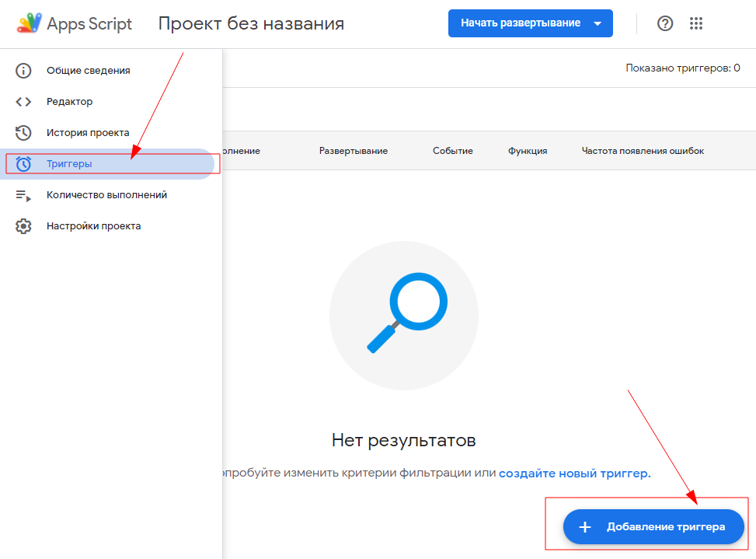Click the Apps Script logo icon

click(x=28, y=23)
